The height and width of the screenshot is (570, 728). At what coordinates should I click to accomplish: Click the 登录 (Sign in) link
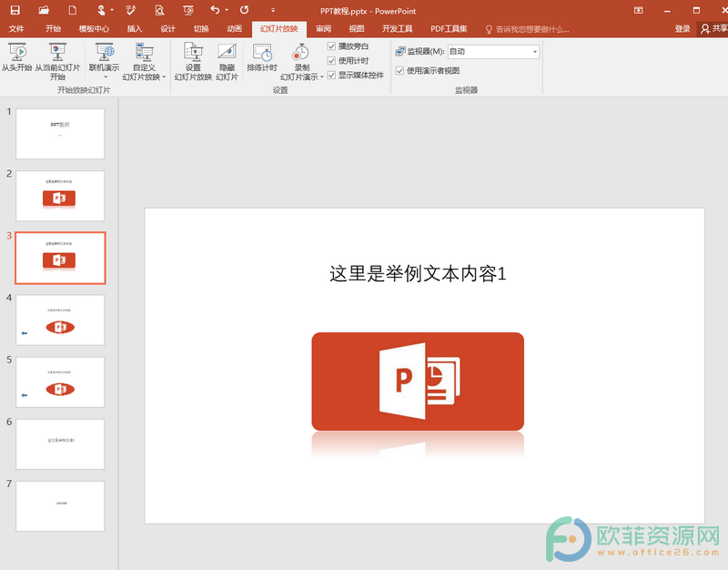point(682,29)
